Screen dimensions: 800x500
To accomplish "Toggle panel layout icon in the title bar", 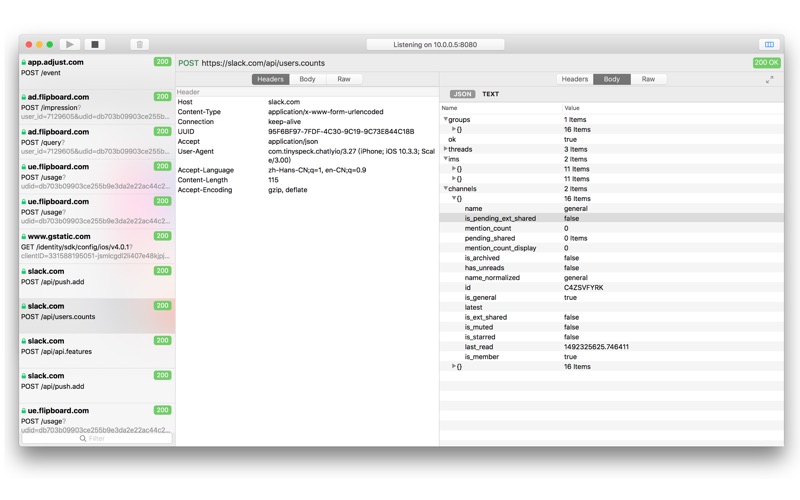I will (x=769, y=44).
